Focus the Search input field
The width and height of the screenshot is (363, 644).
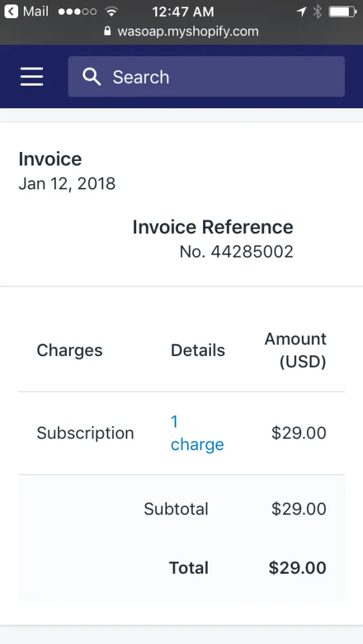206,77
